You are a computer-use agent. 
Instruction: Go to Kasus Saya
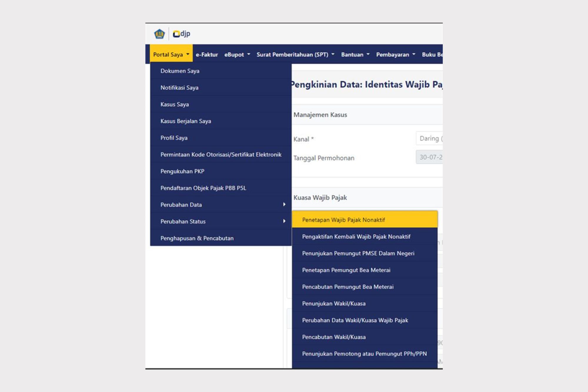click(x=221, y=104)
